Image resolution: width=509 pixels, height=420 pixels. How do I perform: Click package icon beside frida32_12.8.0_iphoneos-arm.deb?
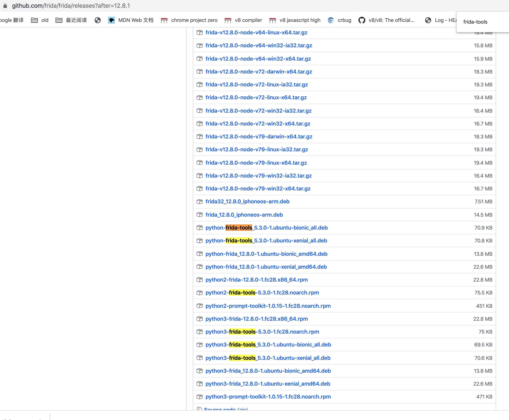(x=199, y=202)
